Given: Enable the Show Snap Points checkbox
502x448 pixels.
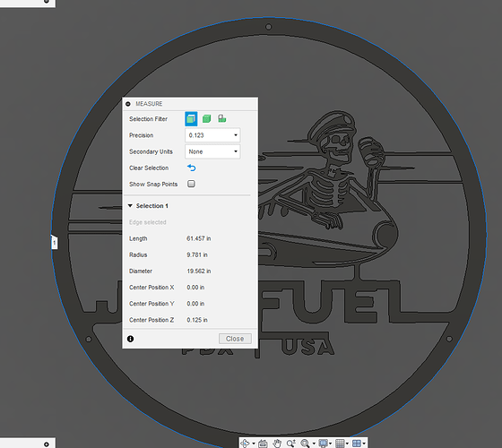Looking at the screenshot, I should [x=191, y=184].
